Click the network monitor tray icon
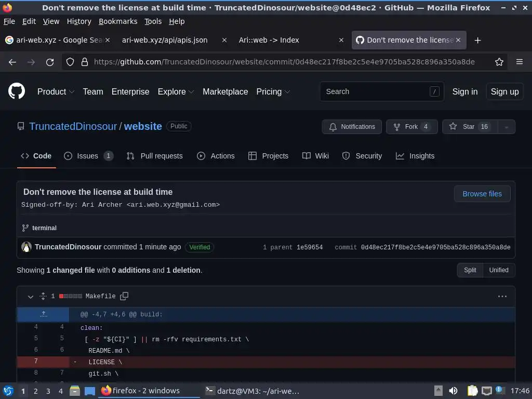The width and height of the screenshot is (532, 399). (x=486, y=391)
